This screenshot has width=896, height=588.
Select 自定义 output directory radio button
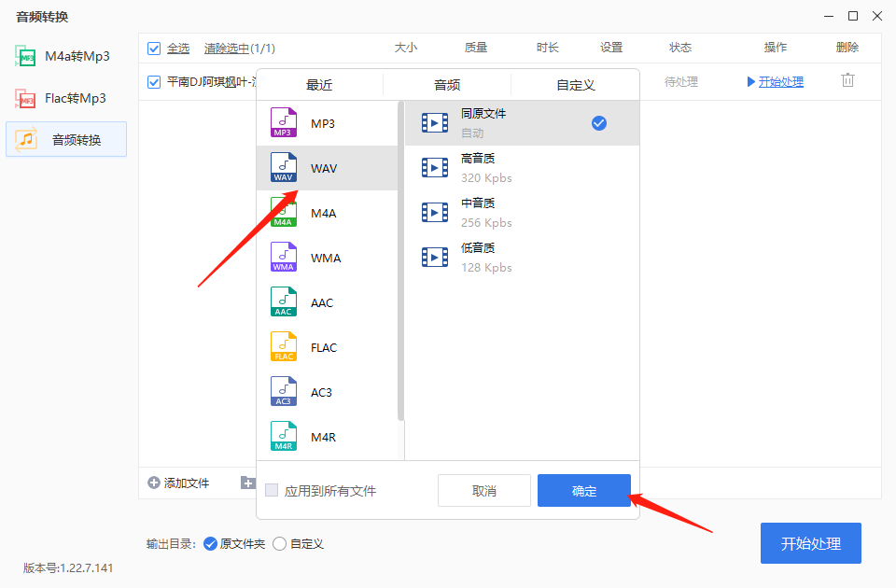(279, 543)
